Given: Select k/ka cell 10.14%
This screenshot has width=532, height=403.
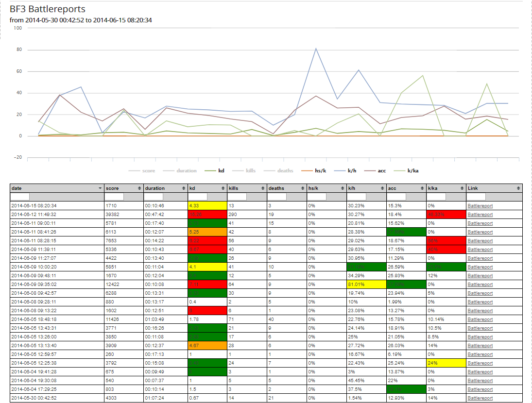Looking at the screenshot, I should (x=446, y=319).
